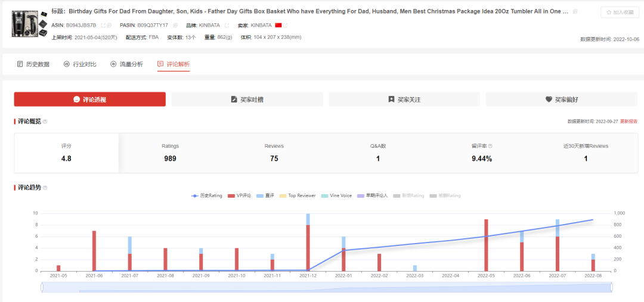Screen dimensions: 644x302
Task: Select the 评论解析 tab
Action: coord(174,64)
